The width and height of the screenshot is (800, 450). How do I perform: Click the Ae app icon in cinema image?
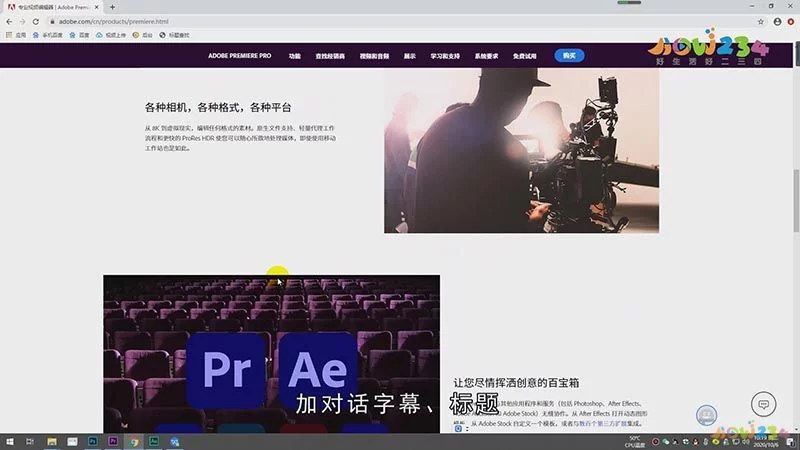[x=317, y=370]
